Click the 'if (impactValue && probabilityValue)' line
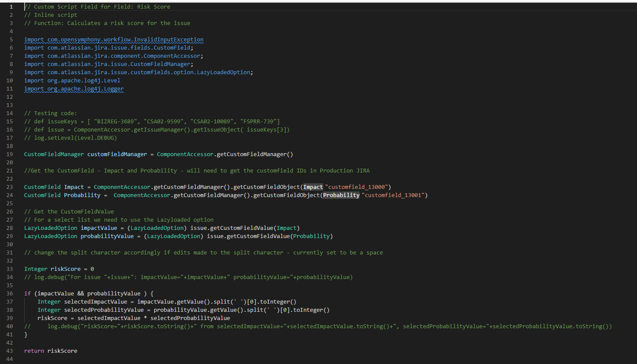 89,294
